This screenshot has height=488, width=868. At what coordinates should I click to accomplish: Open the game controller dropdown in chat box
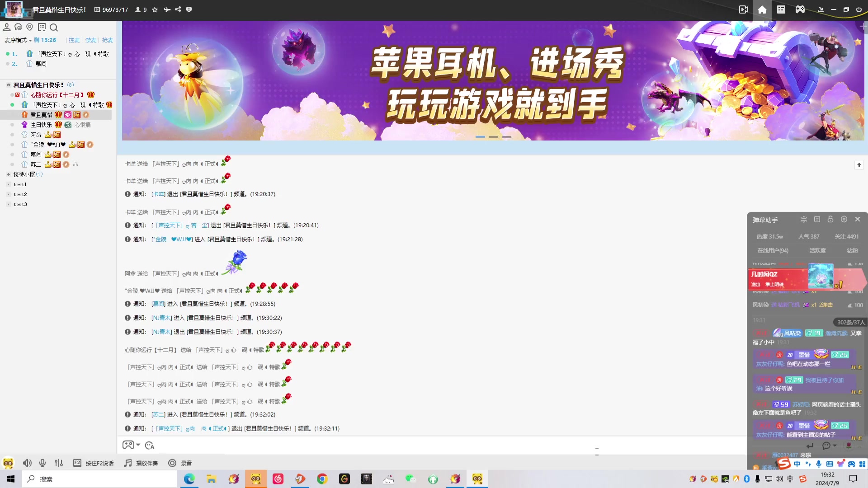pyautogui.click(x=132, y=445)
